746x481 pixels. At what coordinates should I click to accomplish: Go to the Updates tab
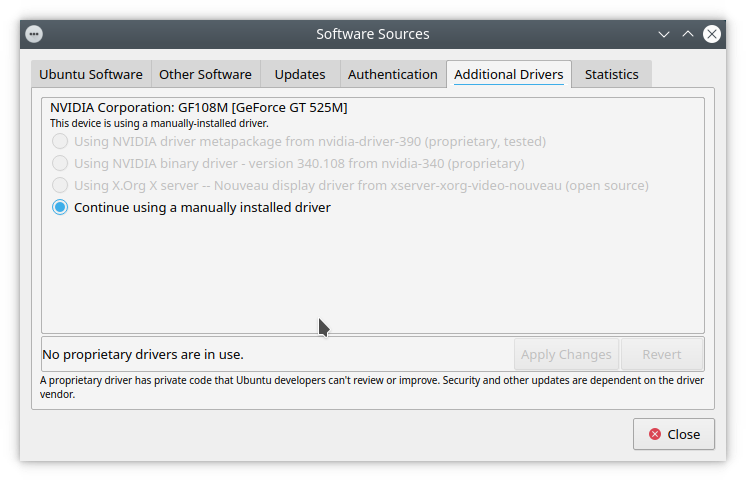point(300,74)
